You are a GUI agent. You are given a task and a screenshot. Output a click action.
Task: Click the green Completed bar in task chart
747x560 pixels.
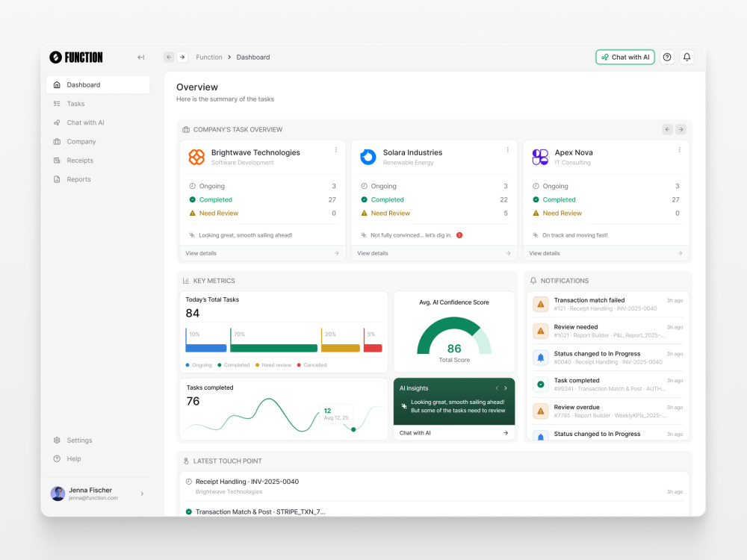coord(274,348)
